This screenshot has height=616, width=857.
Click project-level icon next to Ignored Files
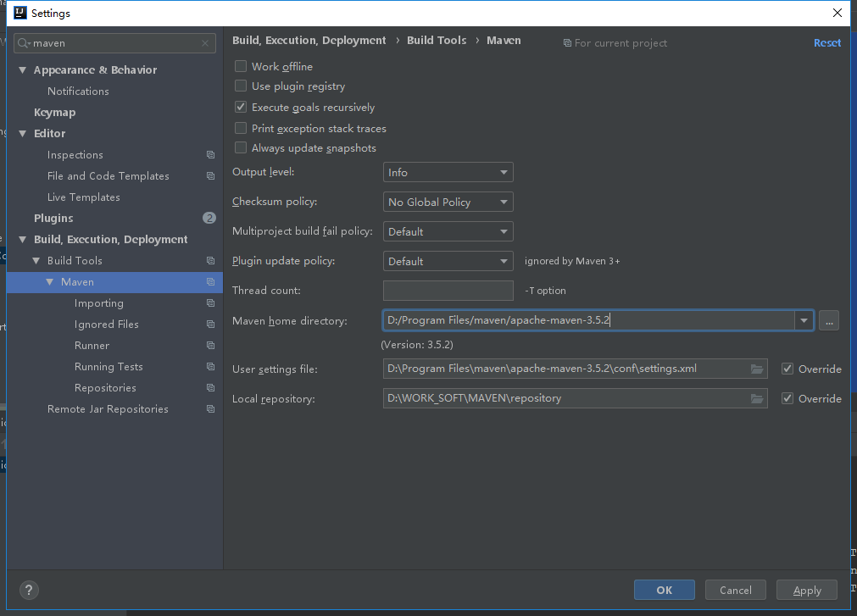210,325
